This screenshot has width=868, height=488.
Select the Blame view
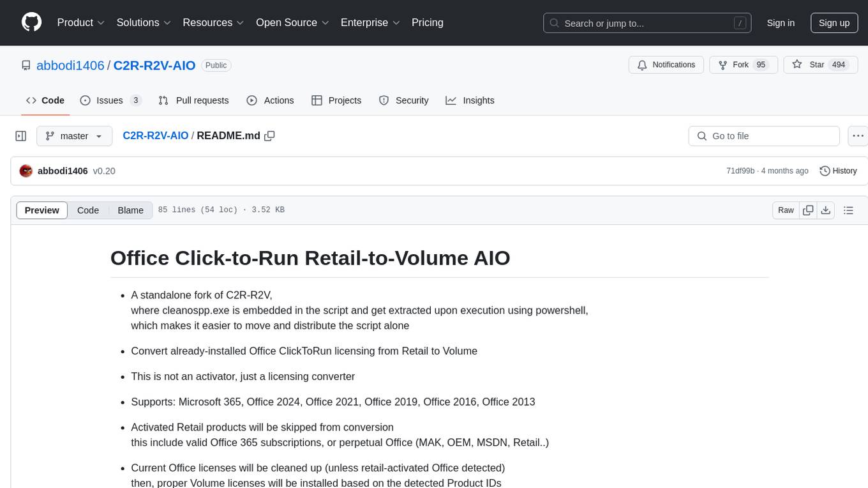click(x=131, y=210)
